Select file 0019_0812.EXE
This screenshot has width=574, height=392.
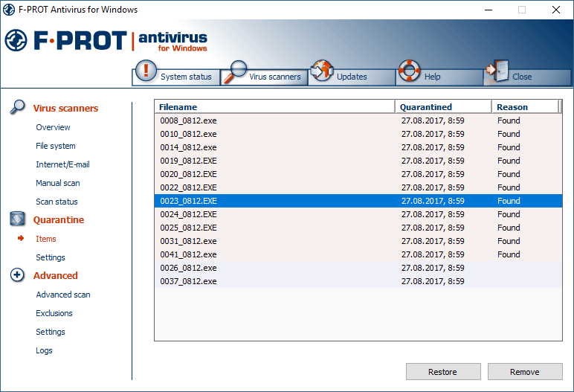(x=358, y=161)
